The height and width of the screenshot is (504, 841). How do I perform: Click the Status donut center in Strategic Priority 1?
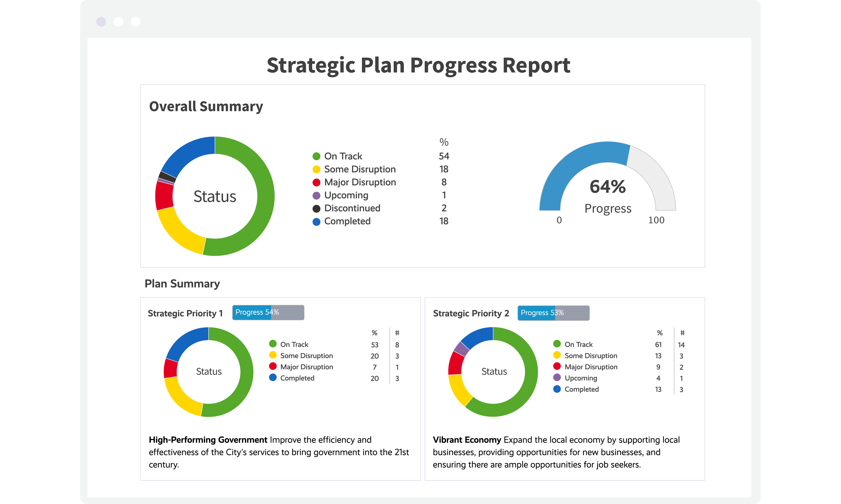click(209, 372)
